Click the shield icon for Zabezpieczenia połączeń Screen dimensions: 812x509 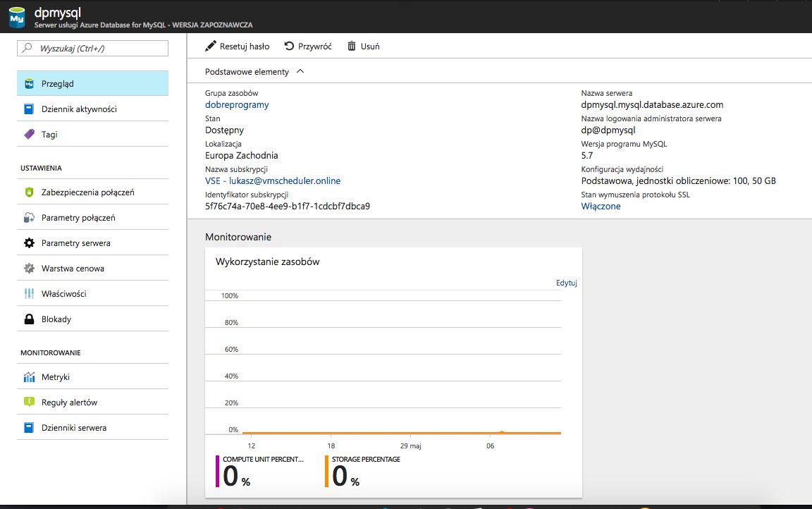point(29,192)
